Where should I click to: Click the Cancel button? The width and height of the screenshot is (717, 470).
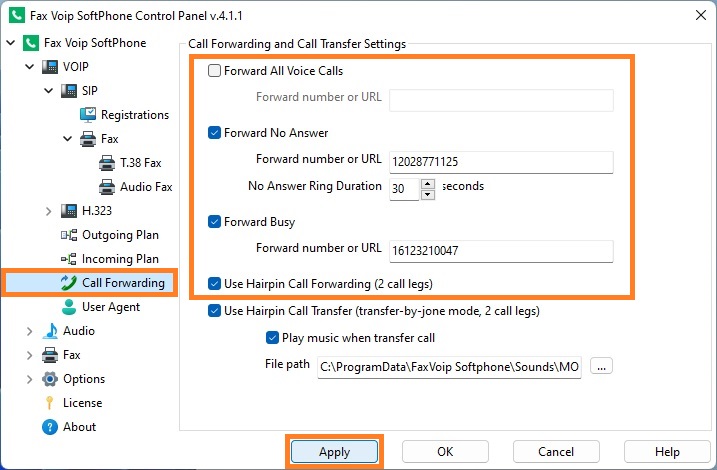click(x=556, y=452)
